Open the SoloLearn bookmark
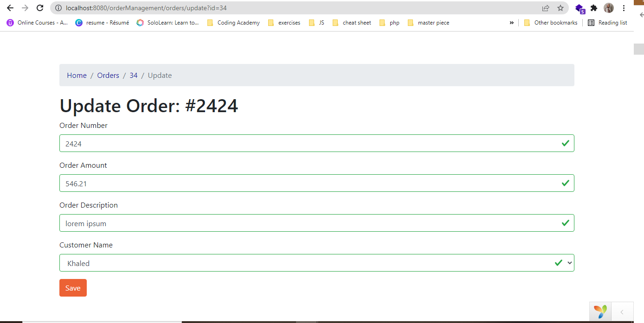 [168, 22]
